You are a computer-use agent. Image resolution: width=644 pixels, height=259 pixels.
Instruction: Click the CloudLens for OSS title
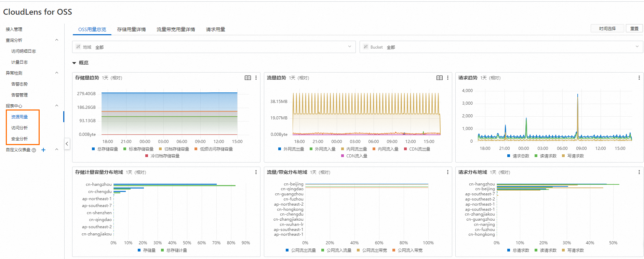coord(38,12)
